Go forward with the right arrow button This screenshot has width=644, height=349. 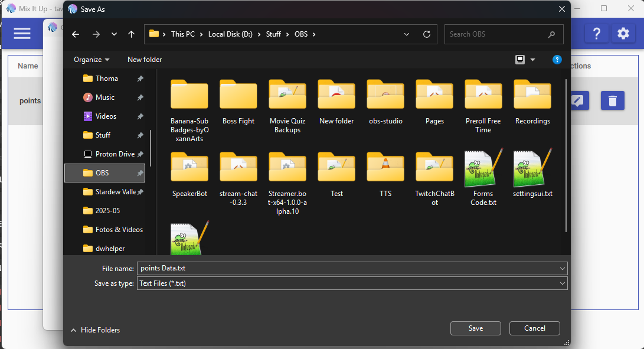point(96,34)
